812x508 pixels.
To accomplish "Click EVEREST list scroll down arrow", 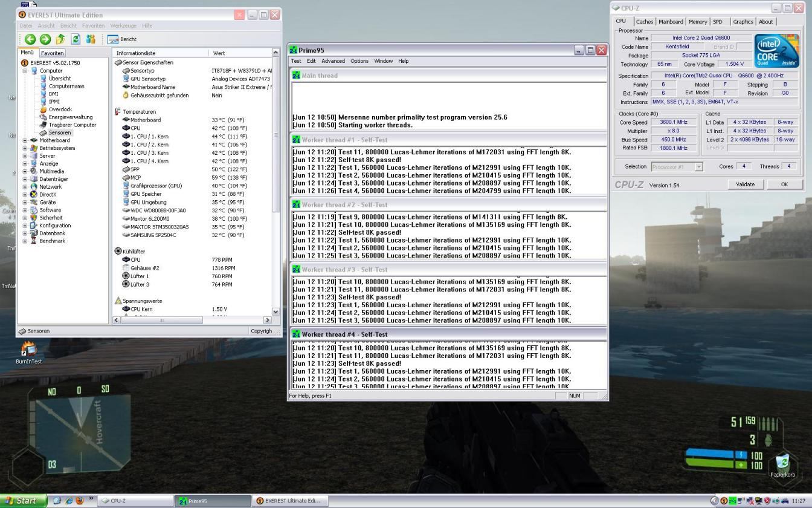I will click(276, 312).
